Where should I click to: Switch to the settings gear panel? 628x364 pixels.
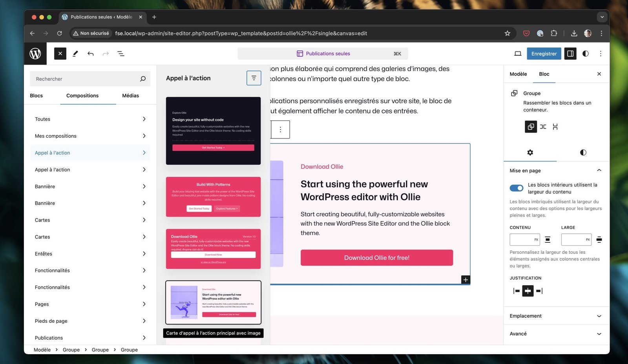pos(530,153)
